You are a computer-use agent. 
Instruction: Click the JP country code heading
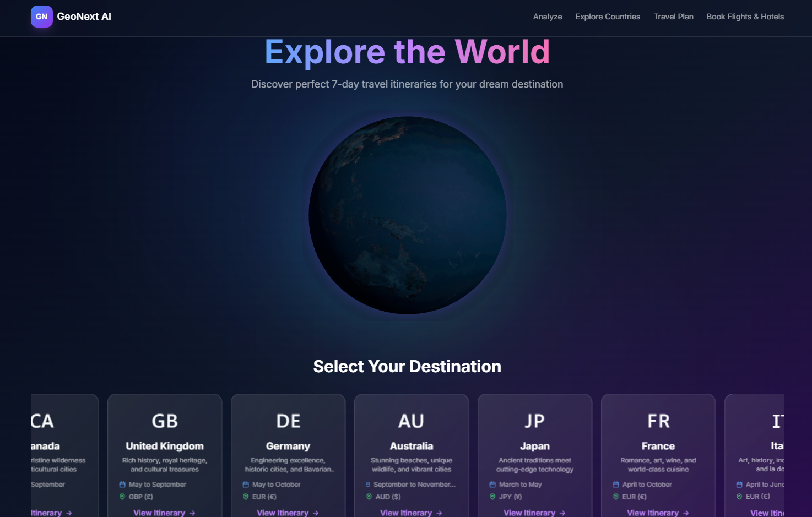coord(535,421)
